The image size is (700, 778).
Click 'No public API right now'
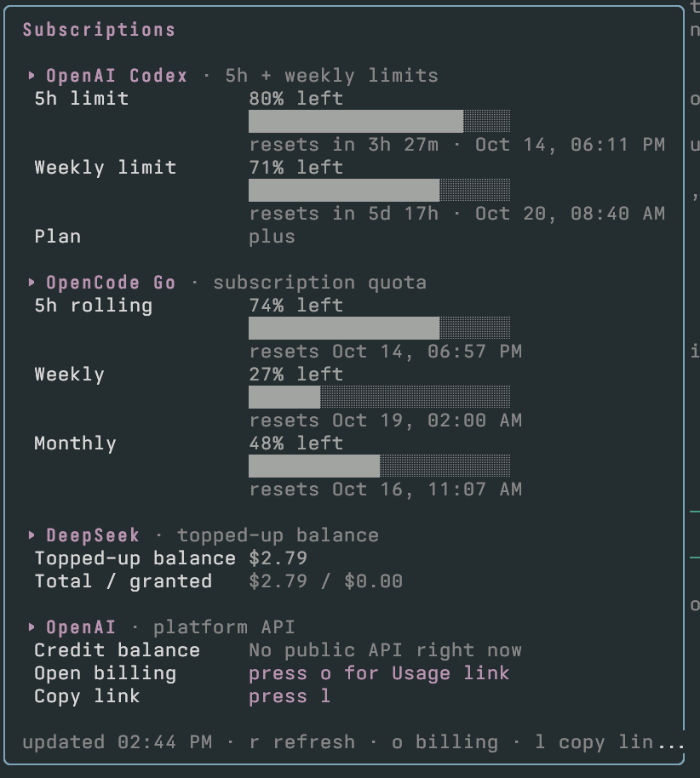coord(385,650)
